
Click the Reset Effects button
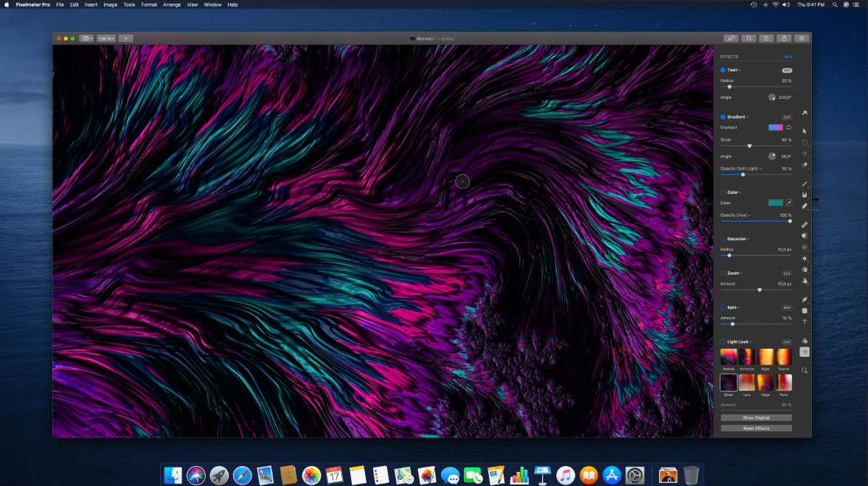pyautogui.click(x=756, y=428)
